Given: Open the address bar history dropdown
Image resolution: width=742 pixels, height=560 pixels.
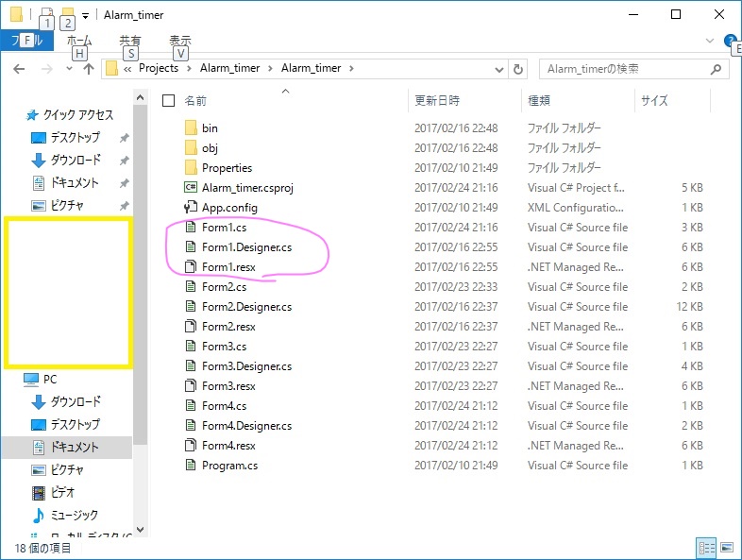Looking at the screenshot, I should tap(498, 70).
